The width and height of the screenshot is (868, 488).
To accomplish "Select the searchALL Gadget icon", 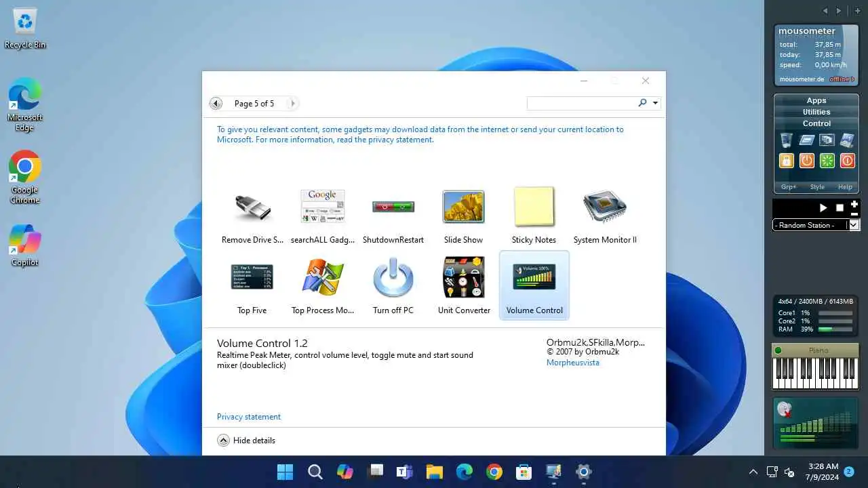I will 323,207.
